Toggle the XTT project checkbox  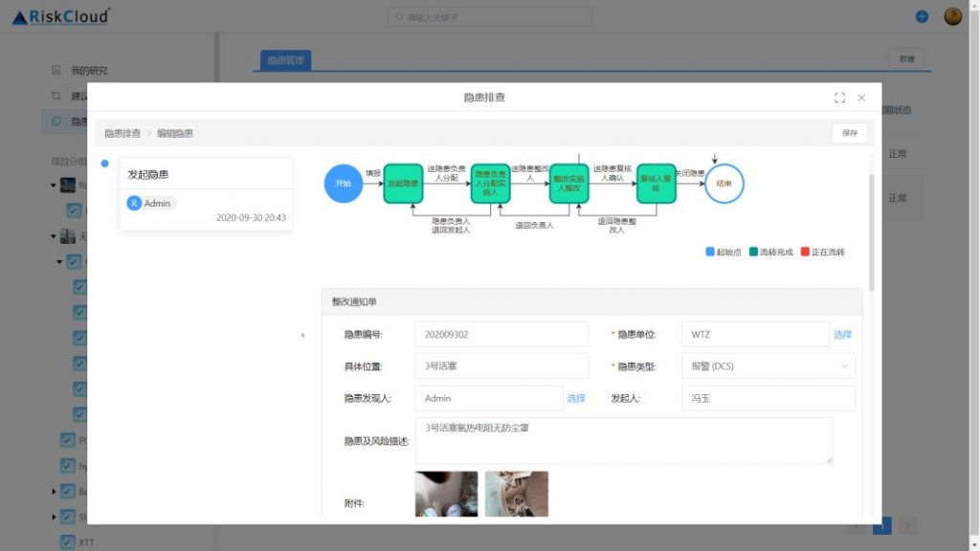click(68, 542)
